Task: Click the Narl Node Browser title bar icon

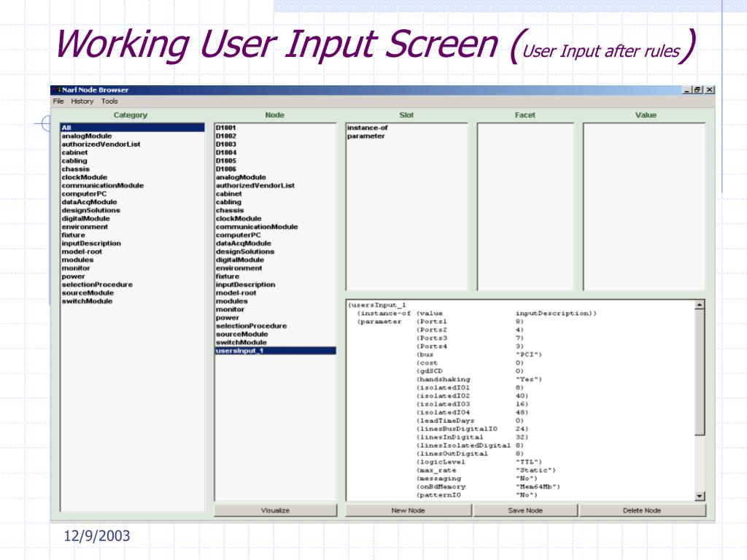Action: [x=57, y=90]
